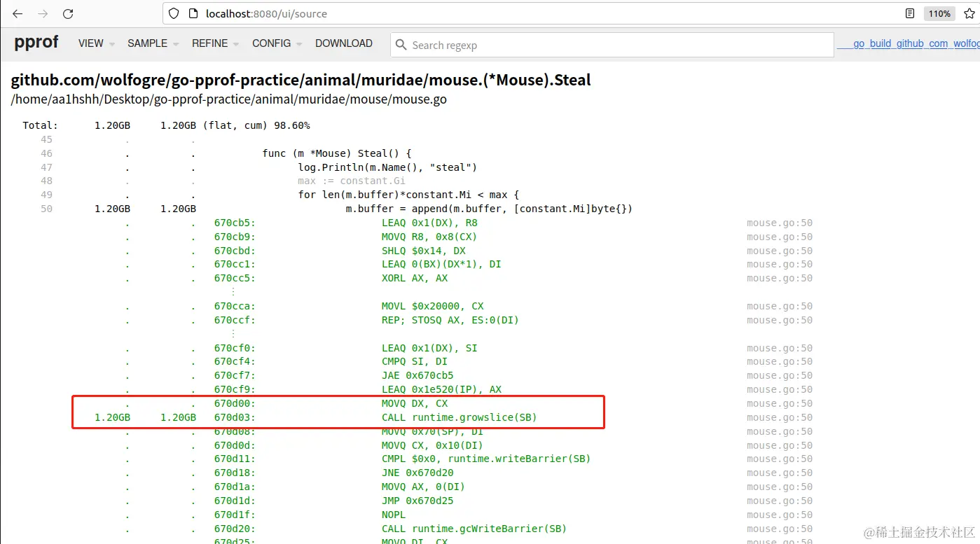The width and height of the screenshot is (980, 544).
Task: Reset the 110% zoom level indicator
Action: click(x=939, y=13)
